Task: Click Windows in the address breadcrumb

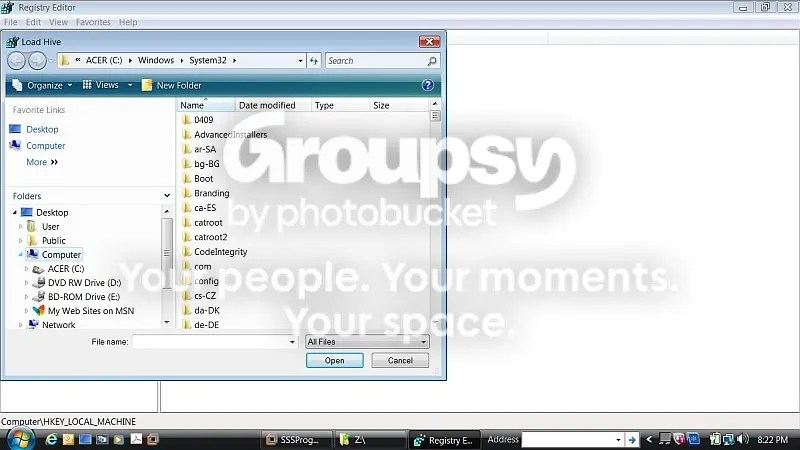Action: (156, 60)
